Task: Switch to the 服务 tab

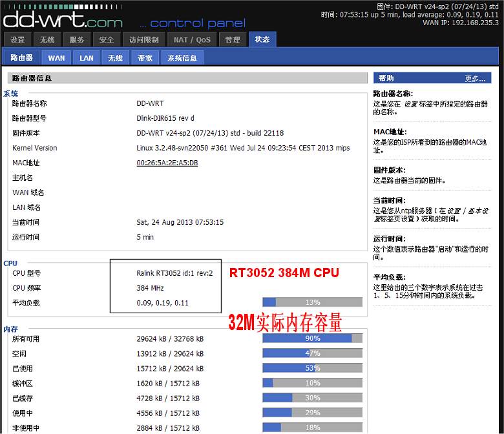Action: coord(77,40)
